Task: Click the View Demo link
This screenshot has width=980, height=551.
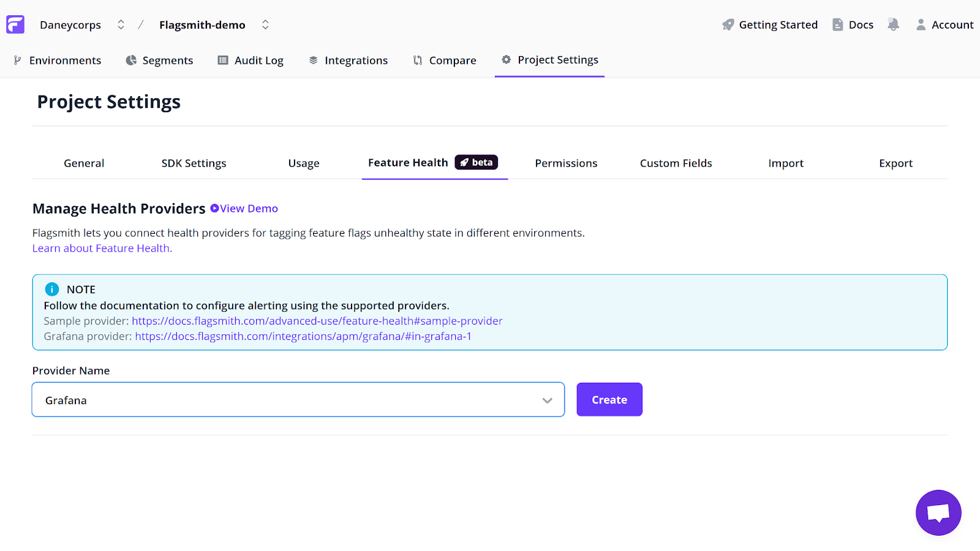Action: click(249, 209)
